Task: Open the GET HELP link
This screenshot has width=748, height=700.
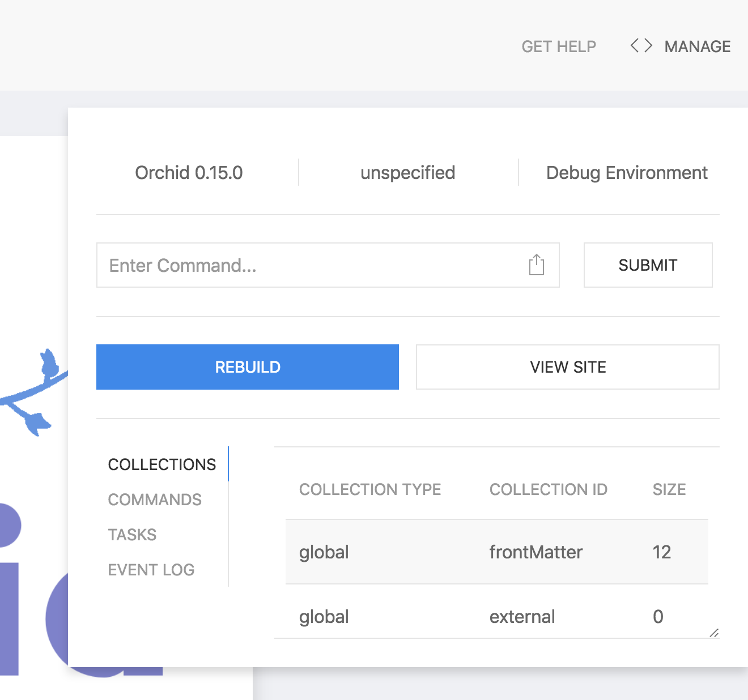Action: click(x=559, y=46)
